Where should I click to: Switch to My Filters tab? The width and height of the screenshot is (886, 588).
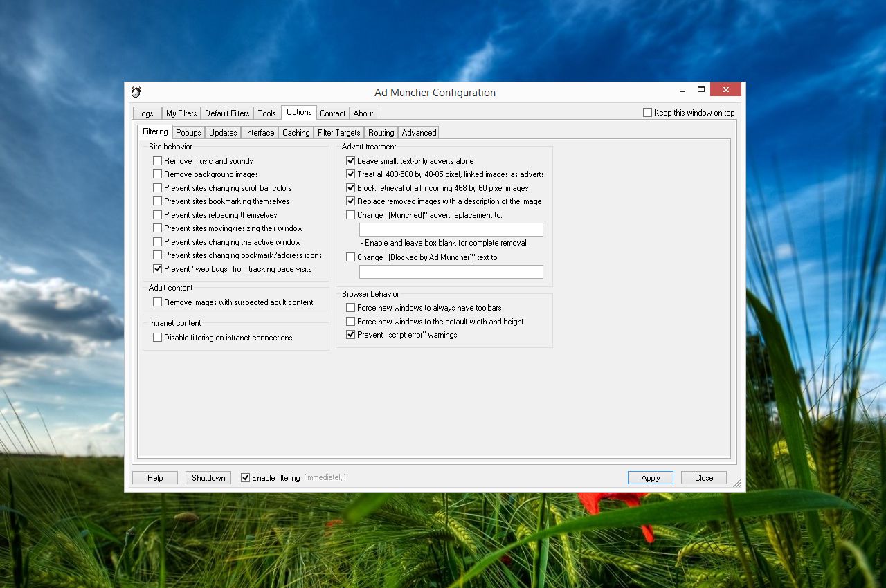[x=181, y=113]
